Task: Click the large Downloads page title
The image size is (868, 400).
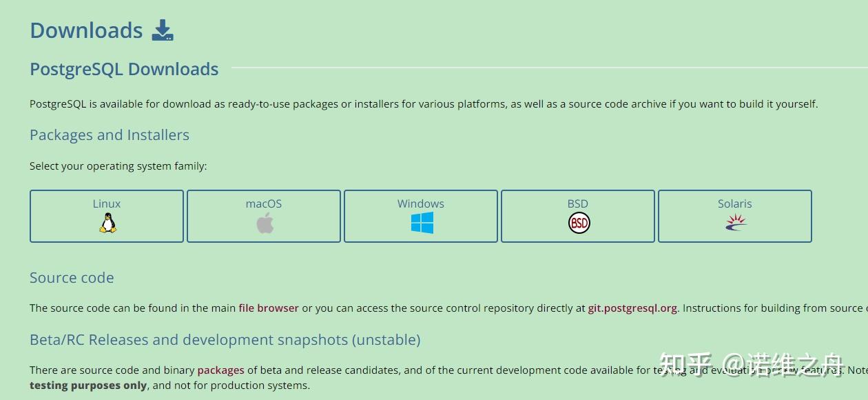Action: point(86,30)
